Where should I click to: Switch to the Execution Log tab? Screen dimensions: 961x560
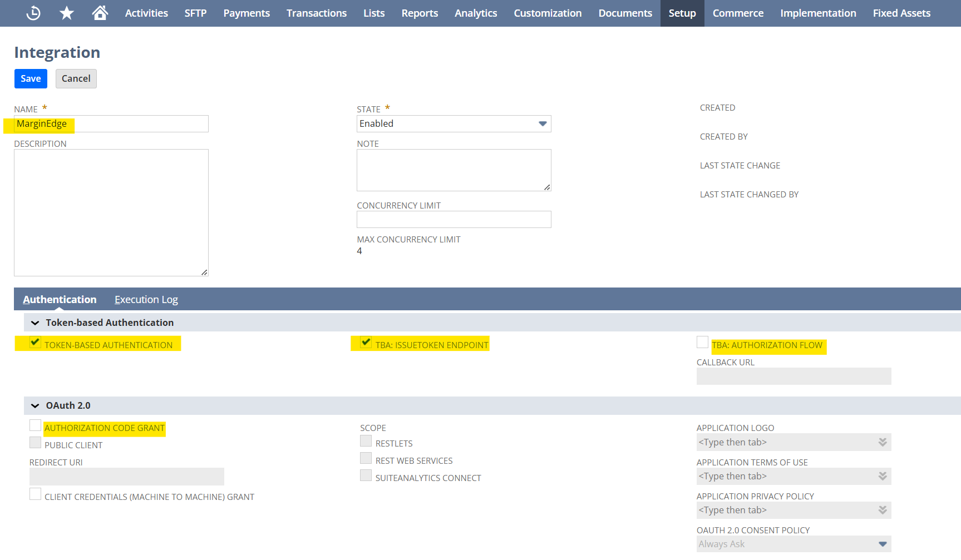coord(146,300)
